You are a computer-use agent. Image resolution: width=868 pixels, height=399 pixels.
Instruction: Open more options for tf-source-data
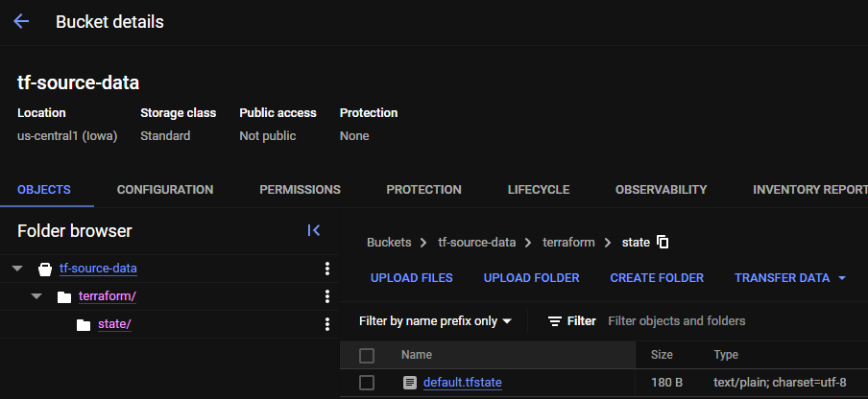tap(327, 269)
